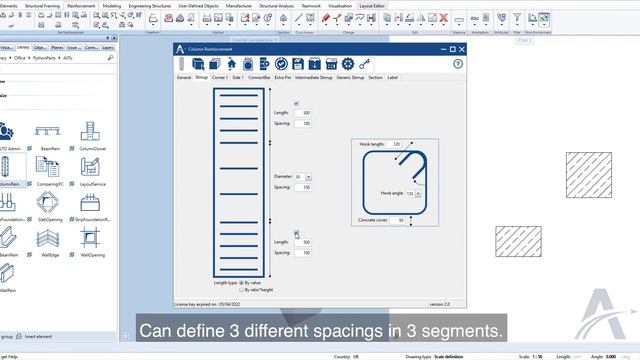Click the Drawing type Scale definition entry

click(x=434, y=356)
